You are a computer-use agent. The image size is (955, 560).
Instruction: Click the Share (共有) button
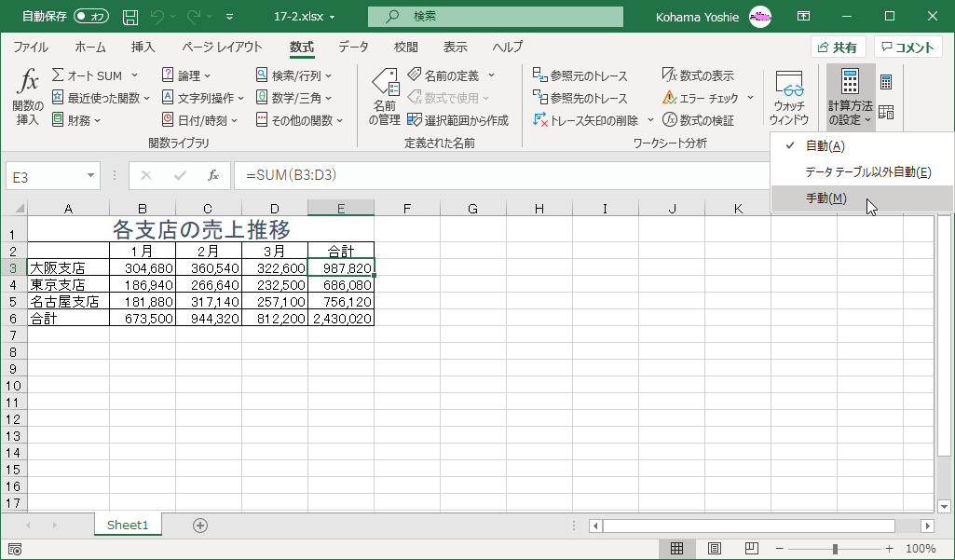(x=838, y=48)
